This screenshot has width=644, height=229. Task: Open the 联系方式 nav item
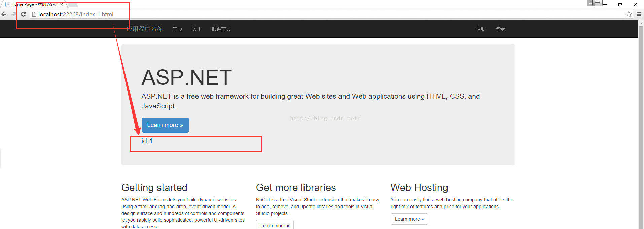coord(221,29)
